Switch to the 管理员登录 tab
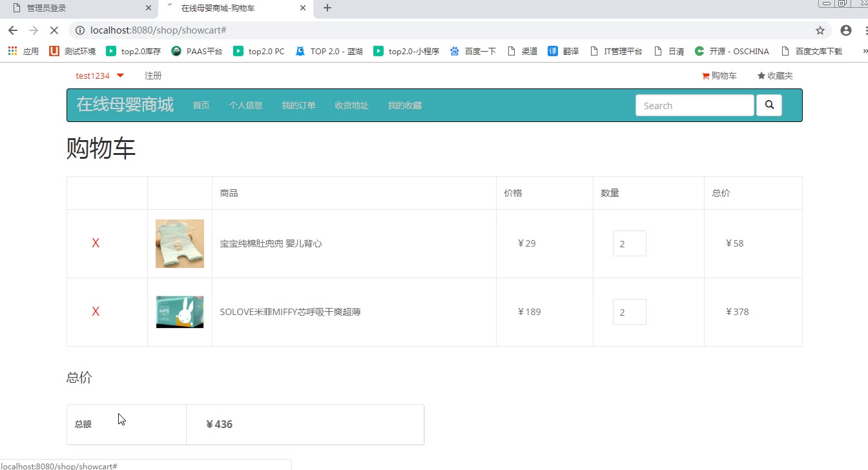Viewport: 868px width, 470px height. click(x=79, y=8)
